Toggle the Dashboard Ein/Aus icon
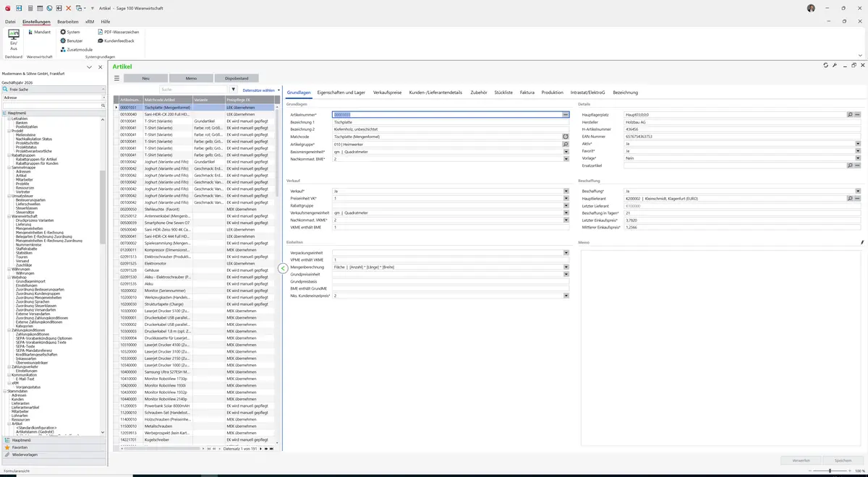The width and height of the screenshot is (868, 477). tap(13, 39)
